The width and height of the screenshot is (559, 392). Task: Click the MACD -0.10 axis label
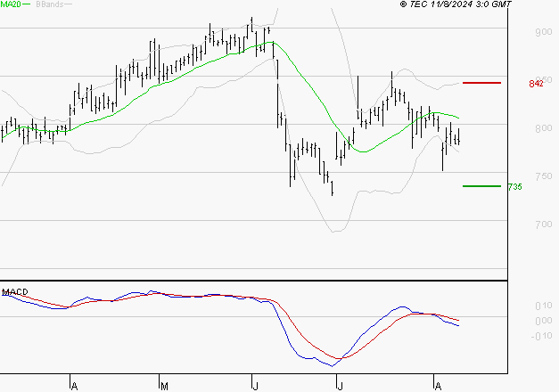pyautogui.click(x=541, y=336)
